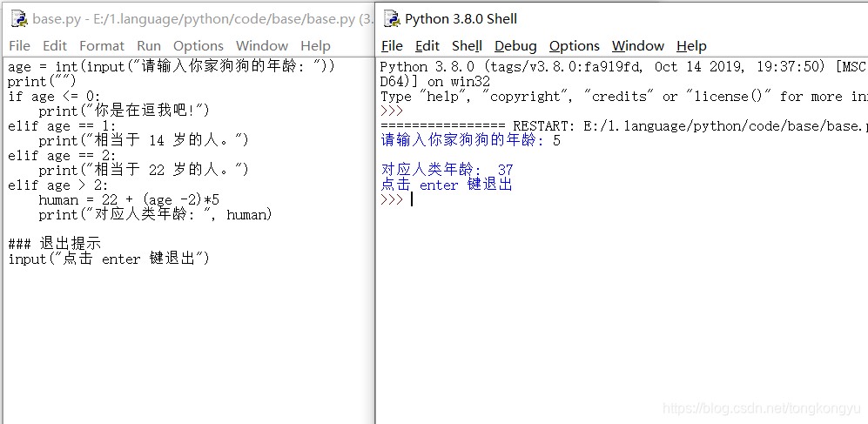Open File menu in base.py editor window
The image size is (868, 424).
19,46
